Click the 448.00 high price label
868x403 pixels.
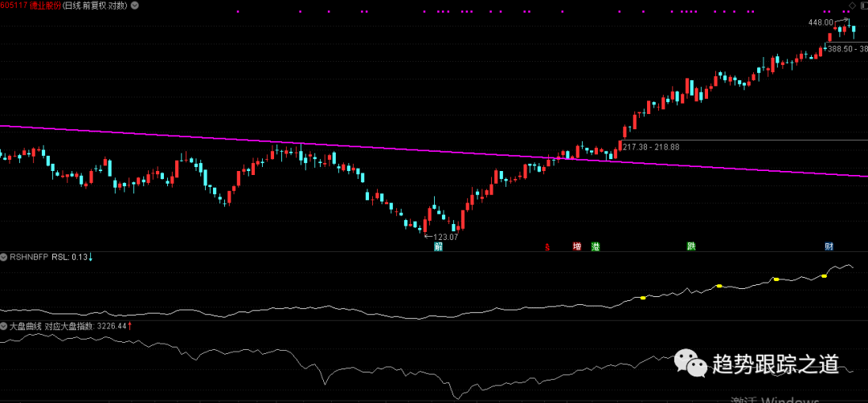[x=820, y=23]
